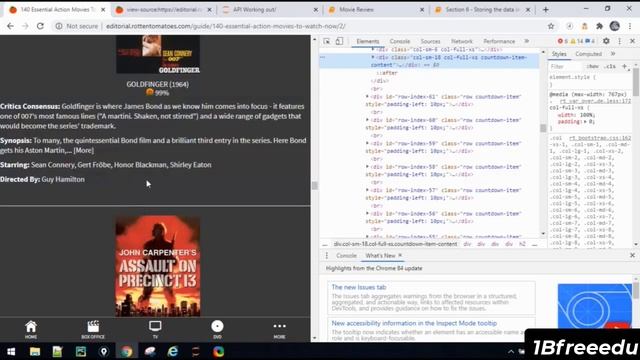Open the Performance panel tab
The width and height of the screenshot is (640, 360).
(x=499, y=41)
